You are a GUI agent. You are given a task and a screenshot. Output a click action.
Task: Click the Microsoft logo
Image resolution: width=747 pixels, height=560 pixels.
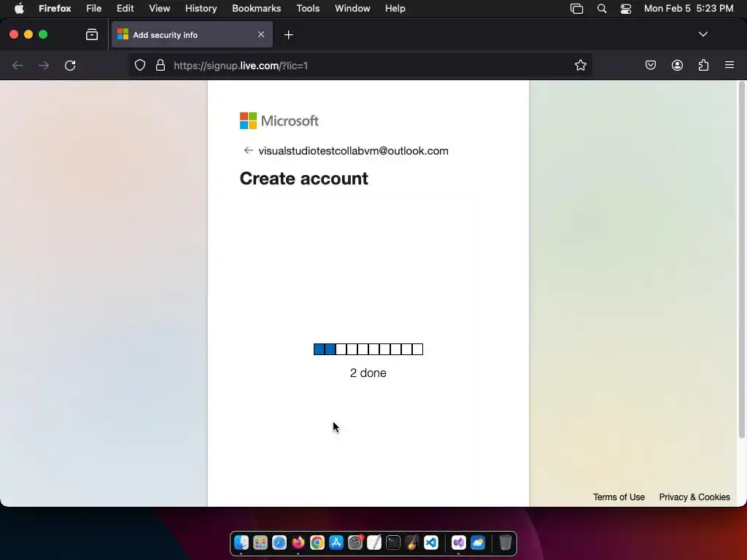[x=279, y=121]
